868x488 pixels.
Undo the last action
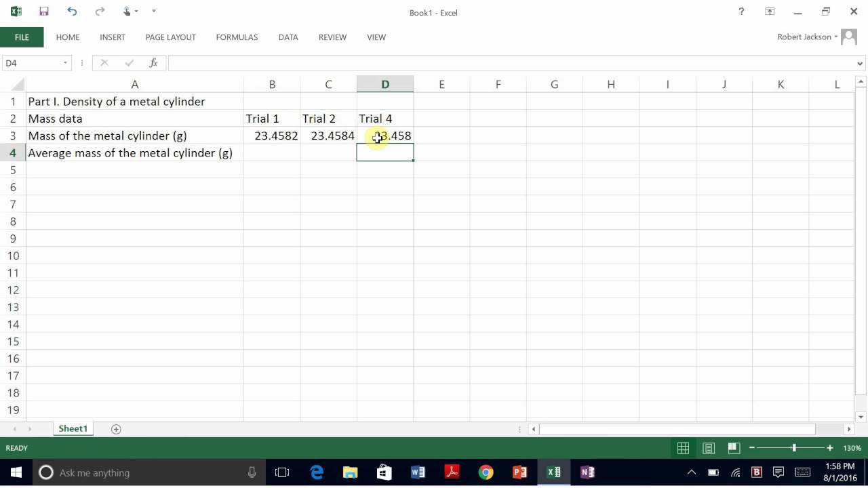coord(72,12)
